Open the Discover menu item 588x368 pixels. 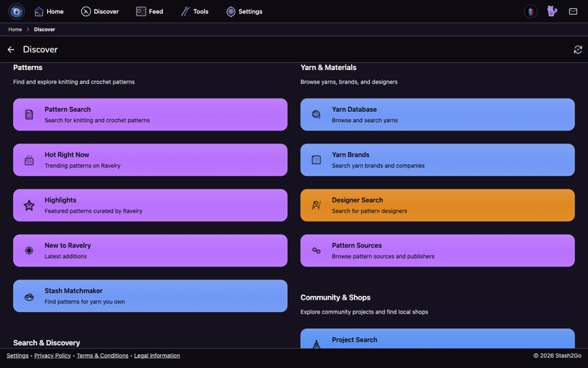point(100,12)
